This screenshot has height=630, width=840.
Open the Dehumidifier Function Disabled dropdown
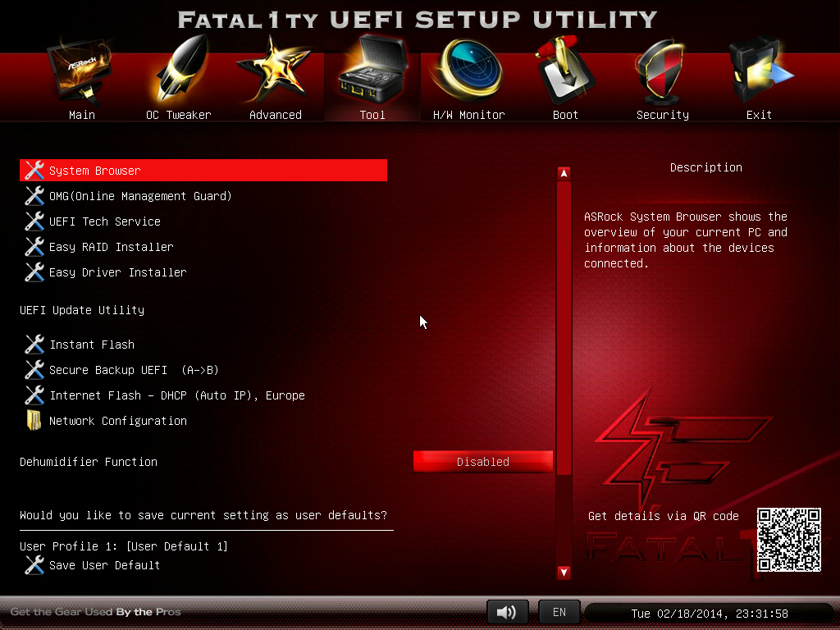pos(482,462)
